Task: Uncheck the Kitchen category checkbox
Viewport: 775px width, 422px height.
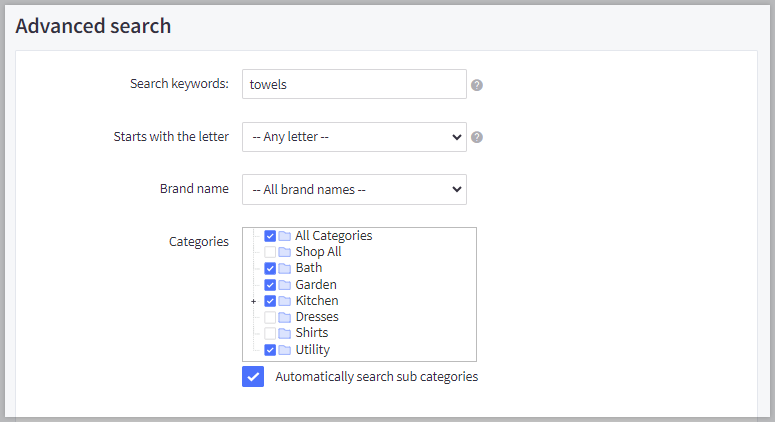Action: [x=270, y=301]
